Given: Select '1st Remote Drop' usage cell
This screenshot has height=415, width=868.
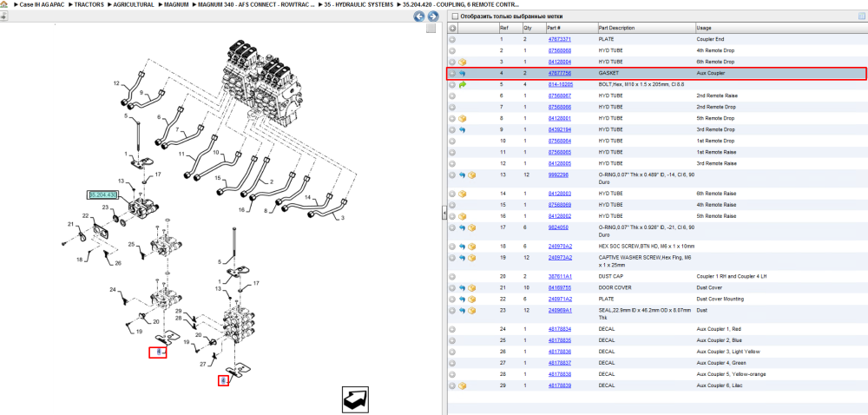Looking at the screenshot, I should pos(715,142).
